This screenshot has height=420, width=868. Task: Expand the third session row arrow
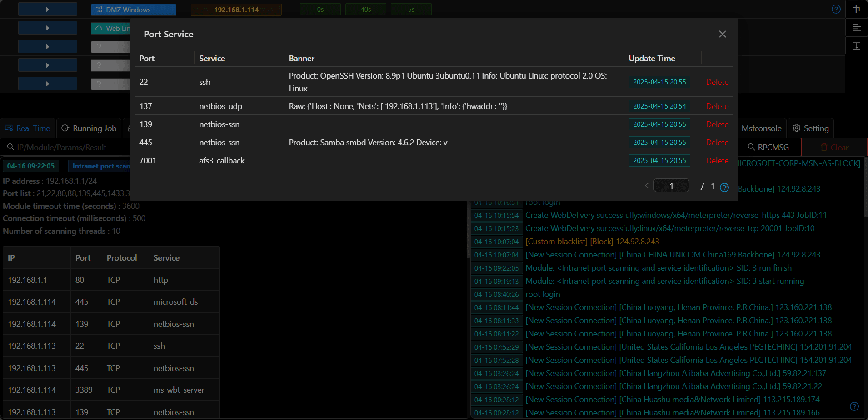pos(48,46)
